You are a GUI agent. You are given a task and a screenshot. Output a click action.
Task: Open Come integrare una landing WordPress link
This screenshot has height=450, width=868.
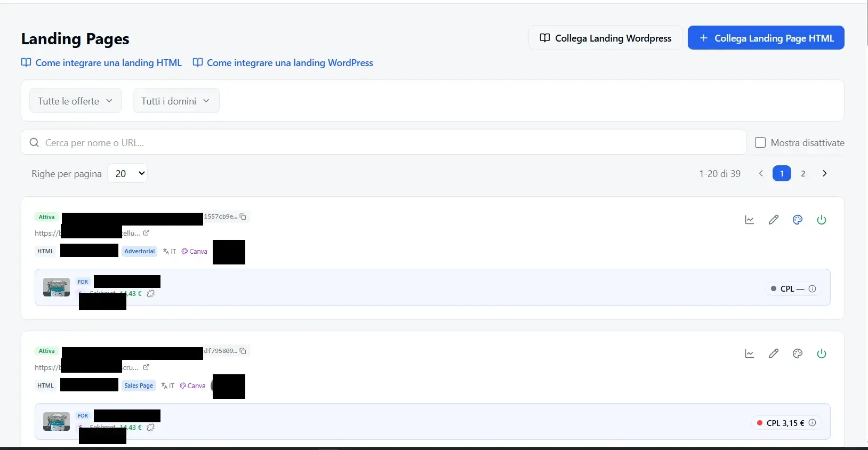pos(290,63)
